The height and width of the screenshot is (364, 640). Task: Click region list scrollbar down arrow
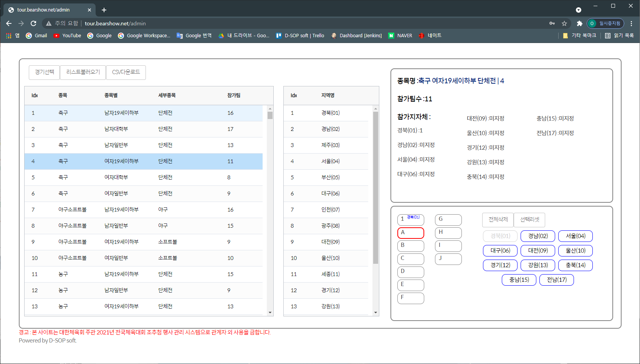375,313
